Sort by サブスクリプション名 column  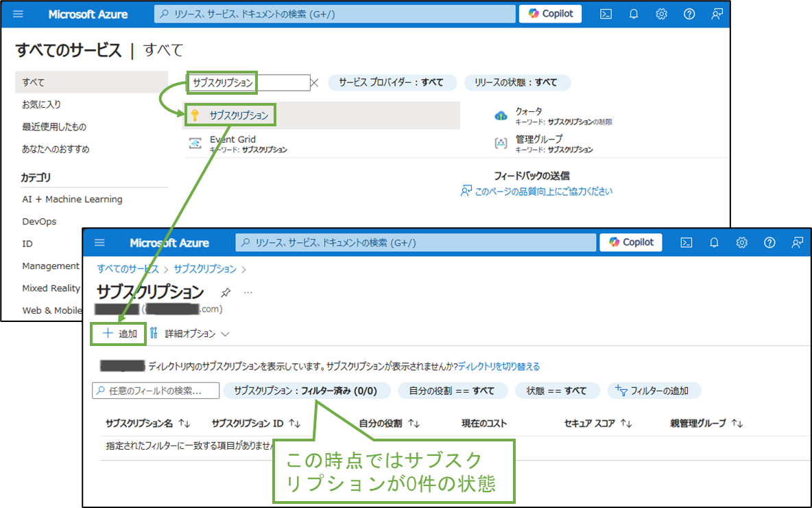click(x=148, y=424)
